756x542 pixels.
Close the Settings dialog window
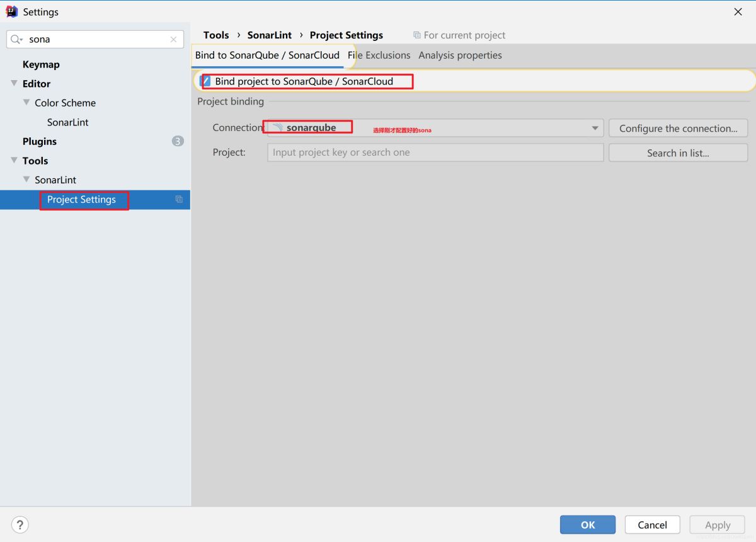738,11
